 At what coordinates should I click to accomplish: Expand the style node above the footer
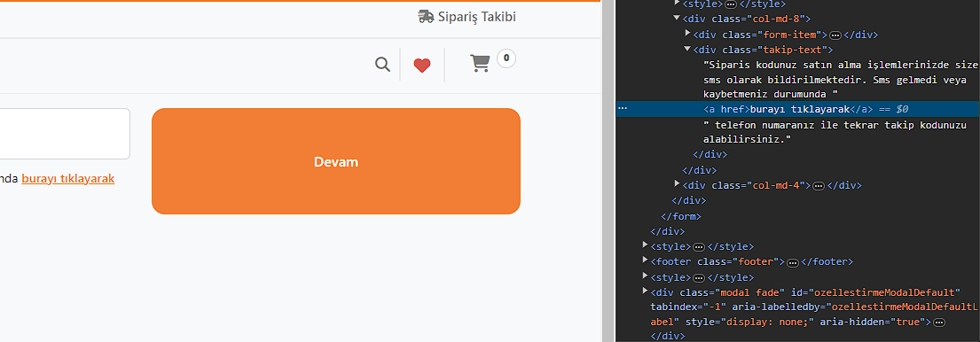(645, 245)
